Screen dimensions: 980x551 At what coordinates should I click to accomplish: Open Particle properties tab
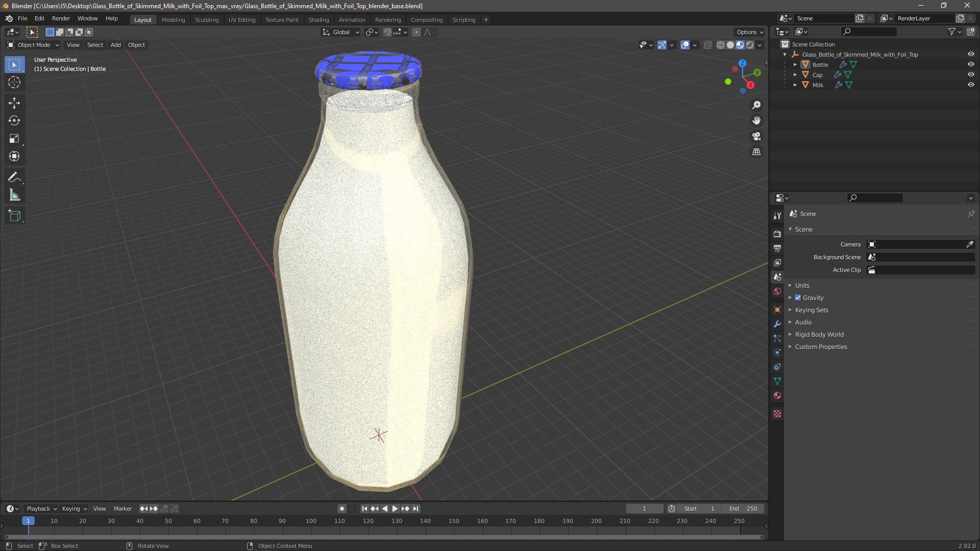pyautogui.click(x=777, y=338)
